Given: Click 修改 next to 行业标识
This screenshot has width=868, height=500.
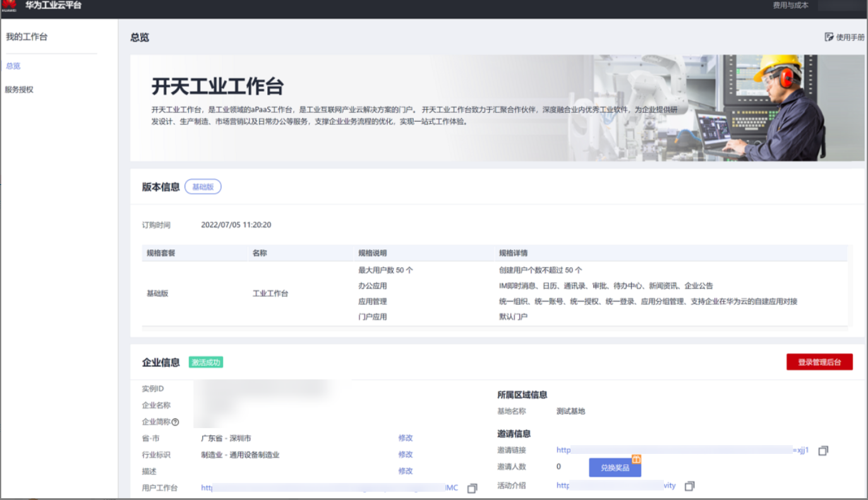Looking at the screenshot, I should point(406,455).
